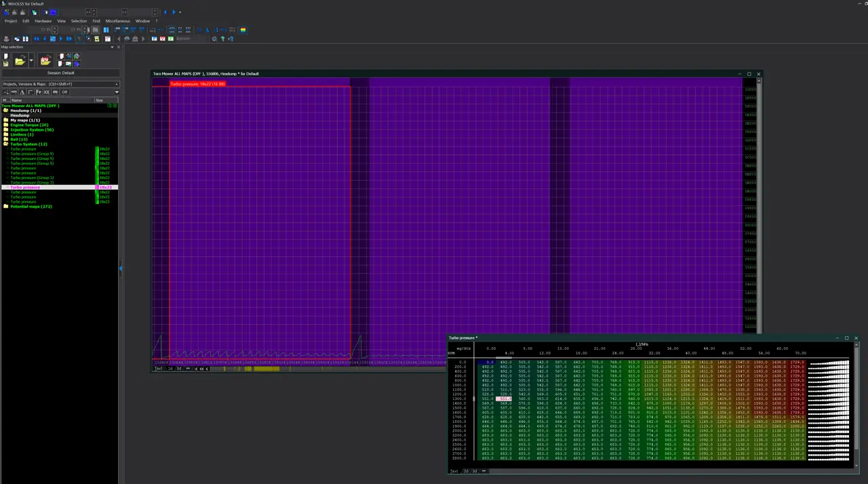Switch Turbo pressure map window to Text view
The image size is (868, 484).
pyautogui.click(x=454, y=471)
